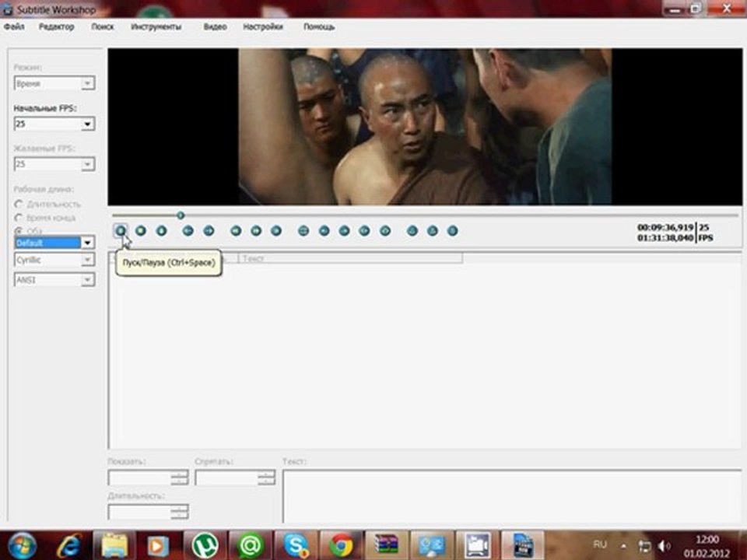Click the Спрятать time input field
The height and width of the screenshot is (560, 747).
point(226,478)
